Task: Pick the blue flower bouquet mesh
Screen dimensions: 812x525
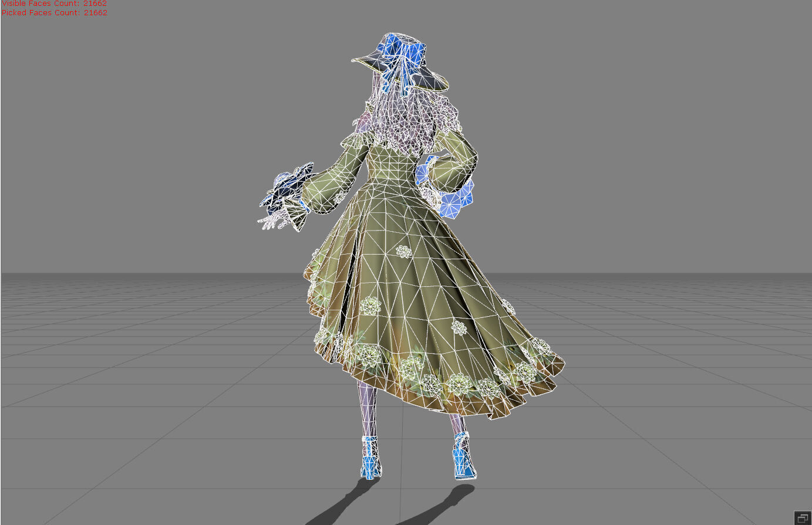Action: tap(288, 188)
